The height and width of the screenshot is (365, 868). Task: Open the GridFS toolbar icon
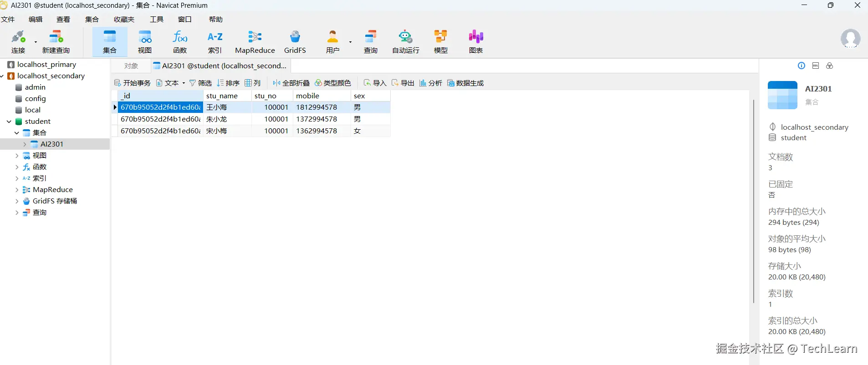click(x=295, y=42)
